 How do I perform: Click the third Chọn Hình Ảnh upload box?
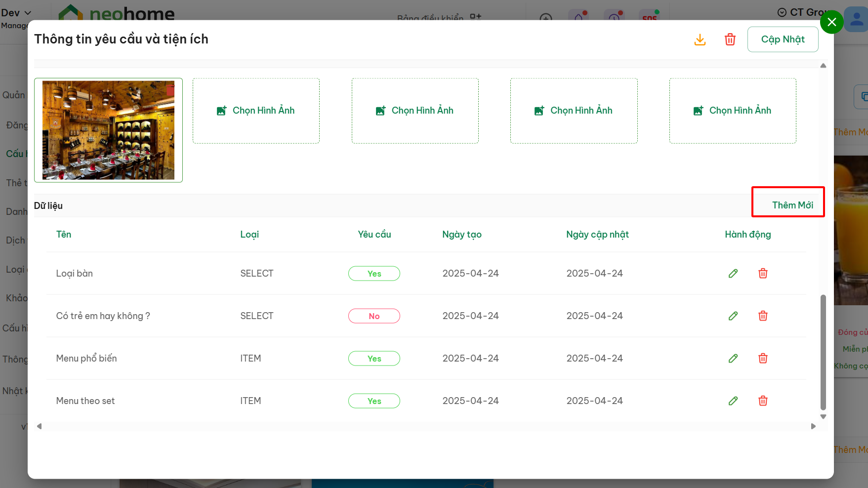(574, 111)
